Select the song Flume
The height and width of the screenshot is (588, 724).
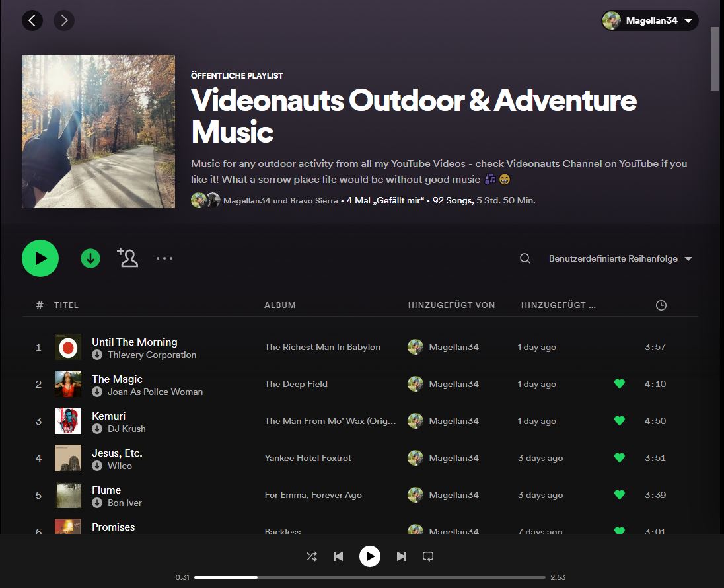tap(106, 490)
